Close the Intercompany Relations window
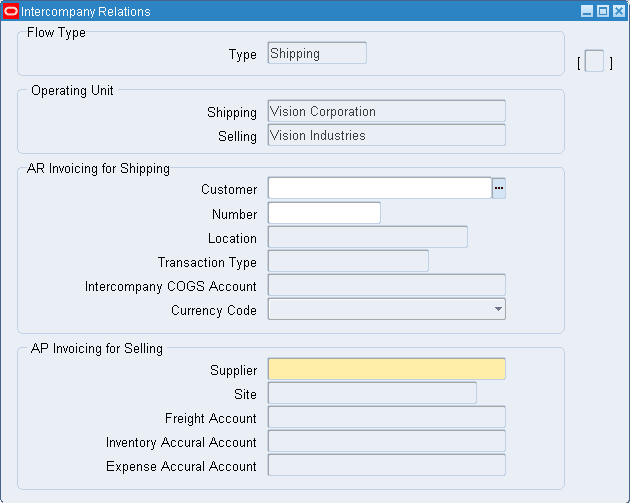 [617, 11]
